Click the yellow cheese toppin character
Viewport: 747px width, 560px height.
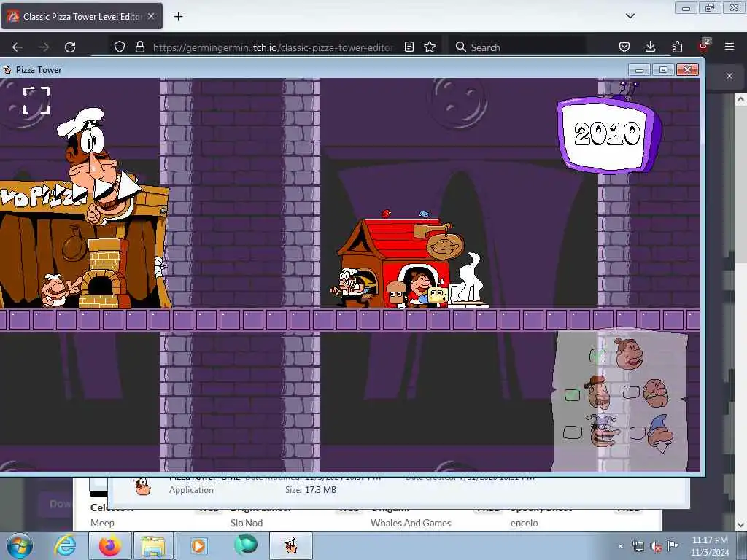click(438, 295)
